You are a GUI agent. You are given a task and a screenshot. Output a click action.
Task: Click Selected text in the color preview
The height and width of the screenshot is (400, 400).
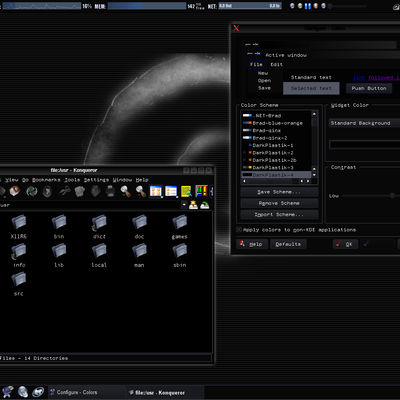pos(311,88)
